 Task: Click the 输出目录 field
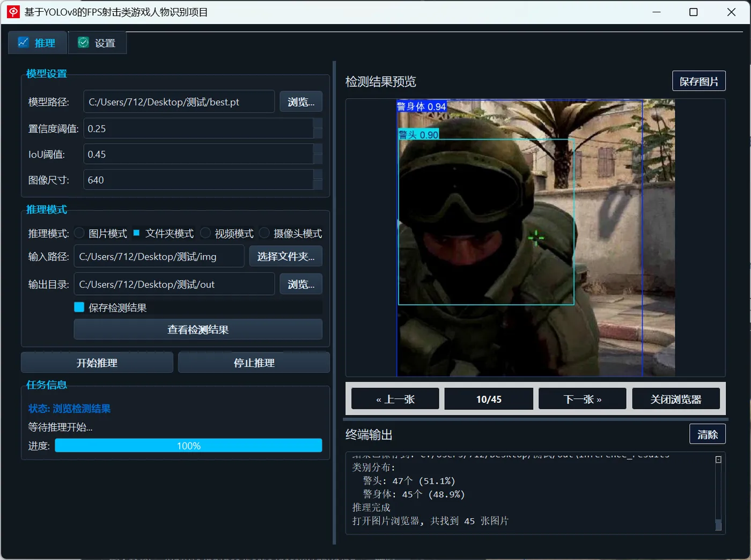174,284
